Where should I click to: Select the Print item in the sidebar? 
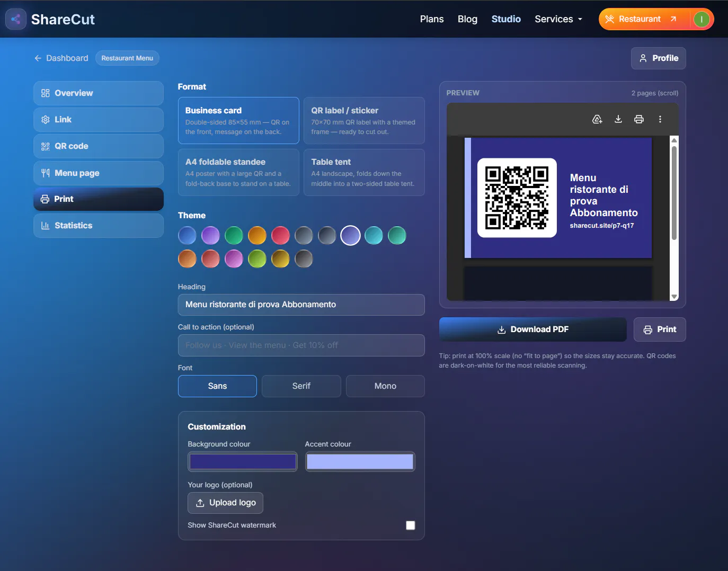pos(99,199)
